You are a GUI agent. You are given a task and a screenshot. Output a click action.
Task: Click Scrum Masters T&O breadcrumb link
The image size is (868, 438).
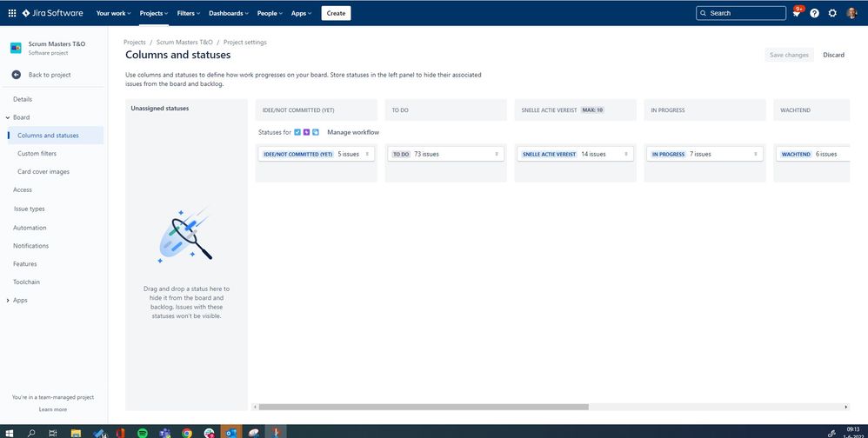184,42
